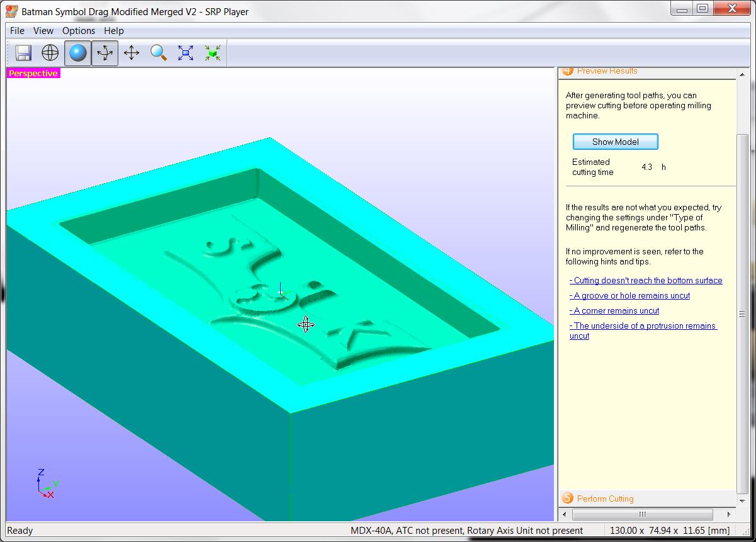Click the green cube center view icon
Screen dimensions: 756x542
[x=213, y=53]
